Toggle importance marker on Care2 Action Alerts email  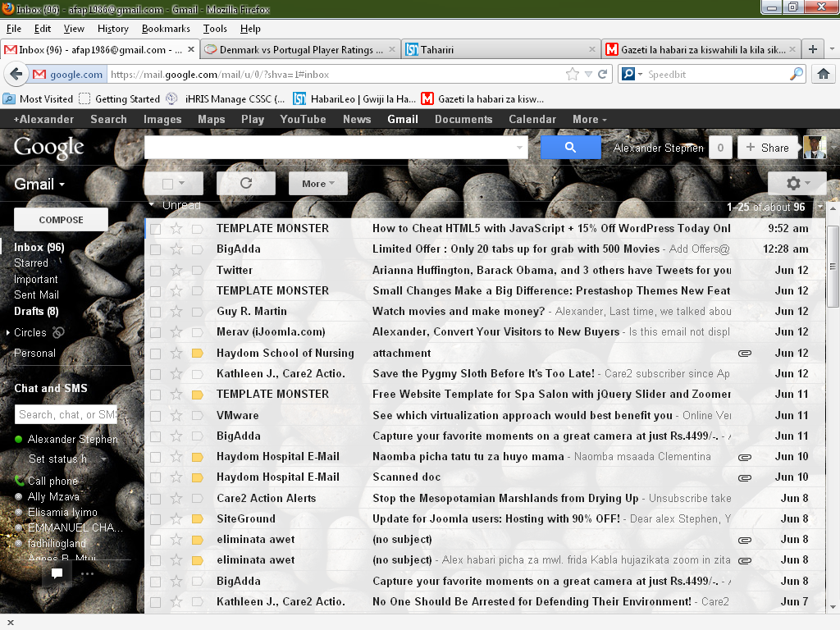point(197,498)
